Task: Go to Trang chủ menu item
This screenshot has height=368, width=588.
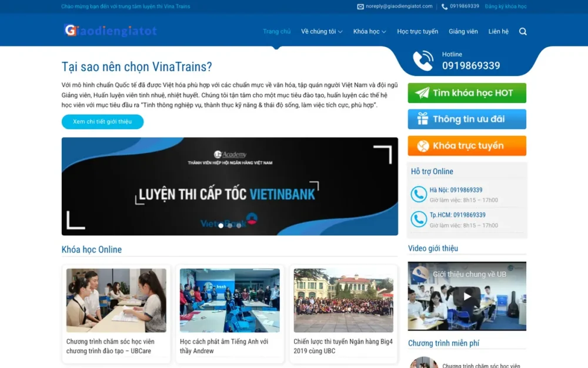Action: 277,32
